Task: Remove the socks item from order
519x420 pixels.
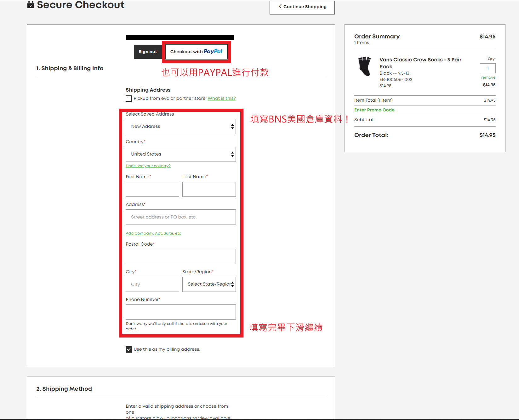Action: coord(488,77)
